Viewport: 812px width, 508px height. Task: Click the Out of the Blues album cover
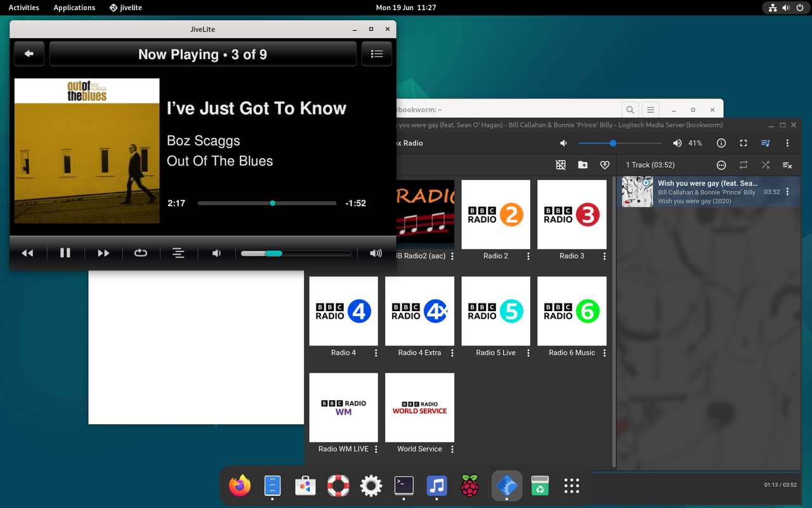pos(87,150)
